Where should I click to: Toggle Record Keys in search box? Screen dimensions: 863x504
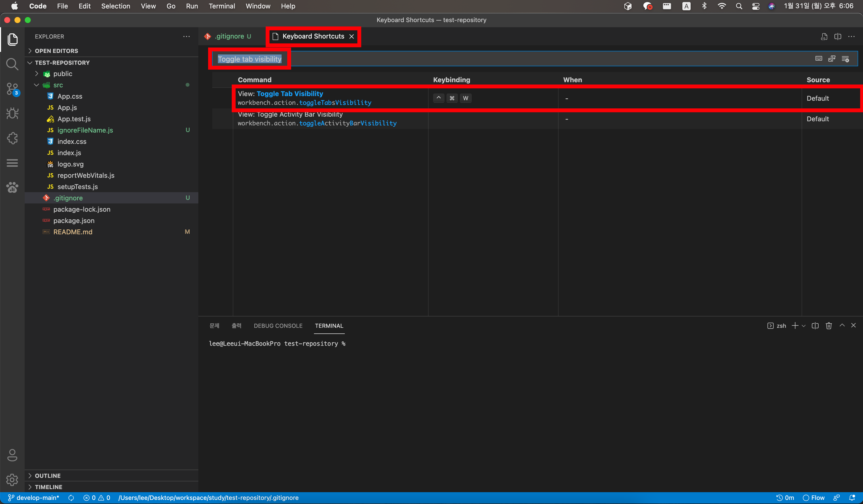(819, 59)
